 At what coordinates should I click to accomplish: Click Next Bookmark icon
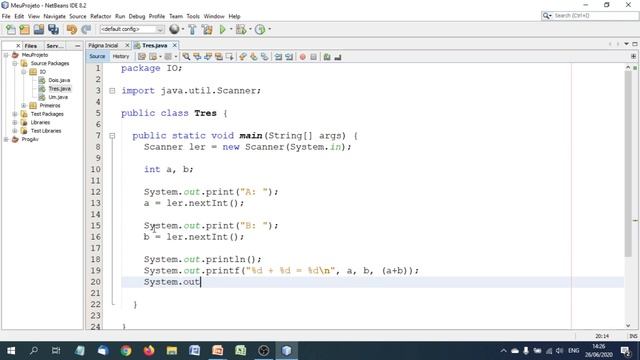(x=253, y=57)
